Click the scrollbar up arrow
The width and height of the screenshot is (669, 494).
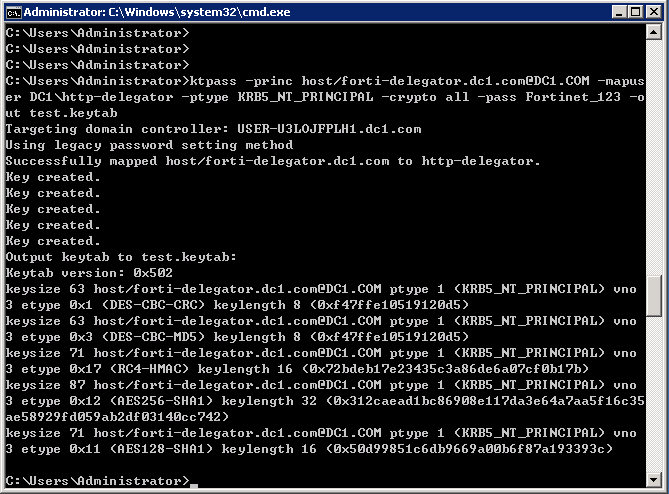pos(655,33)
